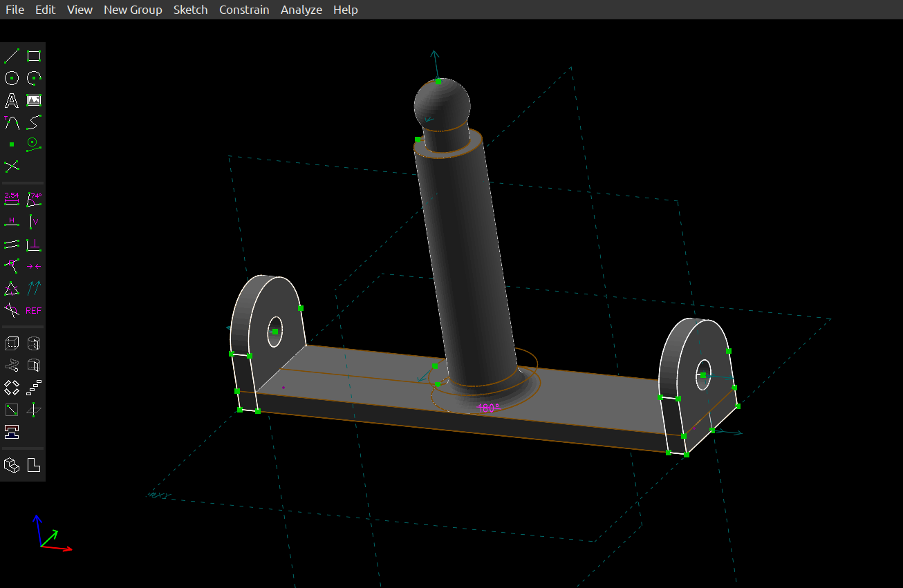This screenshot has height=588, width=903.
Task: Expand the New Group menu
Action: 133,10
